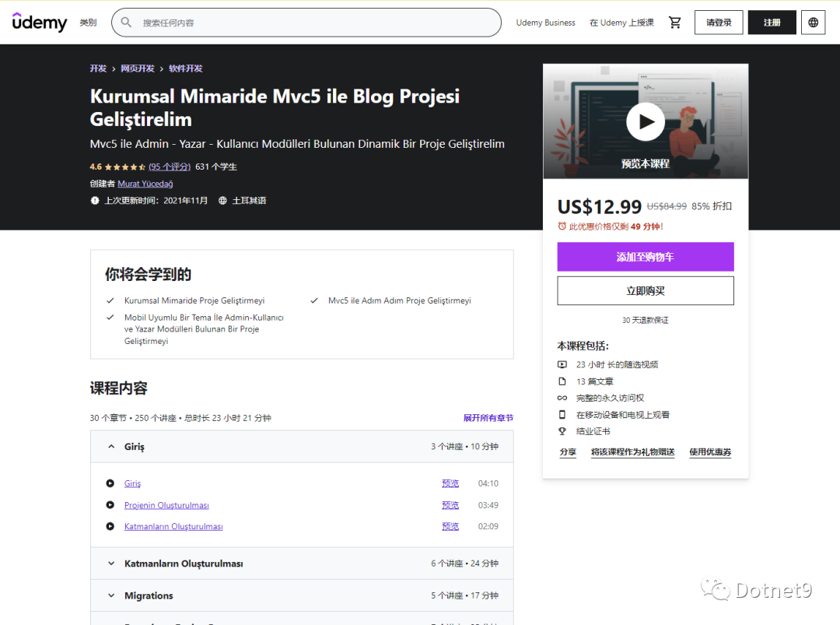Image resolution: width=840 pixels, height=625 pixels.
Task: Click the 添加至购物车 button
Action: 645,257
